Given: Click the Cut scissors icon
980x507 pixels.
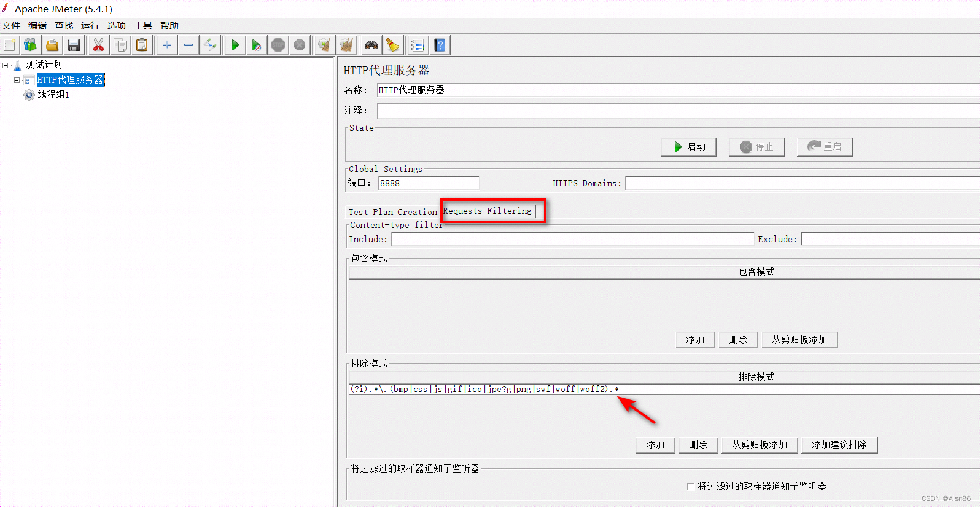Looking at the screenshot, I should [x=98, y=45].
